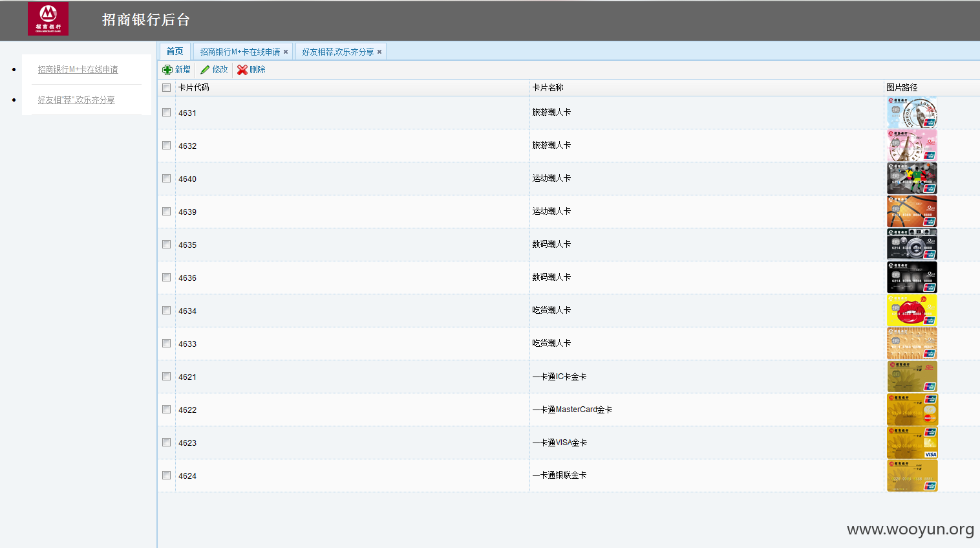Viewport: 980px width, 548px height.
Task: Open the card image for 4631
Action: pyautogui.click(x=912, y=113)
